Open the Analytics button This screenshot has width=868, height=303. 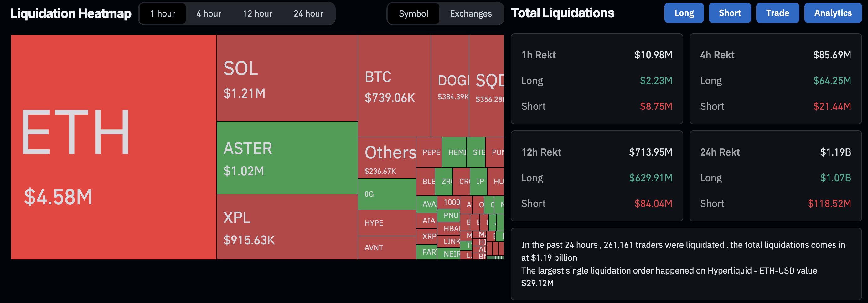point(833,13)
